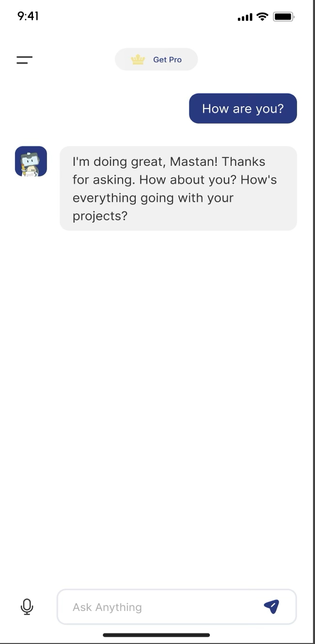Tap the Wi-Fi icon in status bar
Image resolution: width=315 pixels, height=644 pixels.
[262, 17]
